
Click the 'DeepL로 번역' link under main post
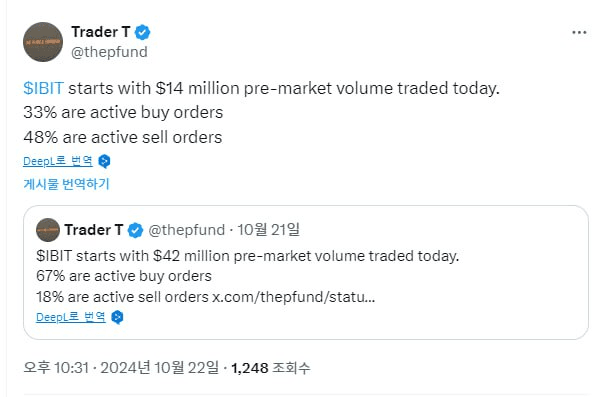58,161
